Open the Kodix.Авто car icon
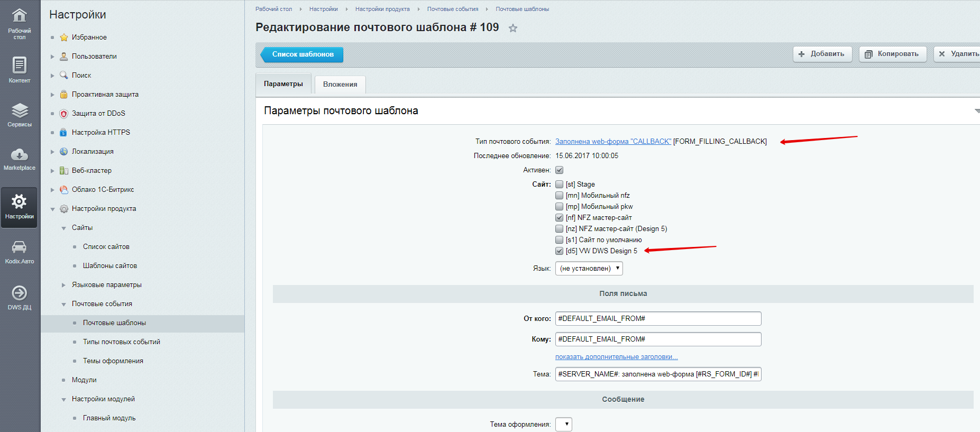 [x=19, y=247]
